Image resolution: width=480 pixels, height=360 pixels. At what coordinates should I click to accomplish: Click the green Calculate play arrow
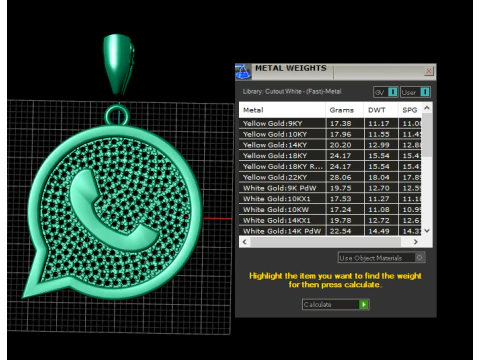click(x=364, y=304)
